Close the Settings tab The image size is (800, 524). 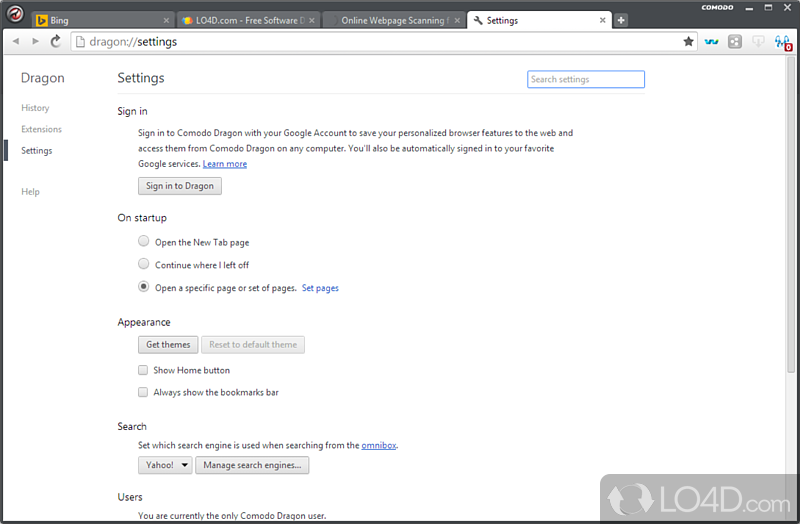coord(603,20)
